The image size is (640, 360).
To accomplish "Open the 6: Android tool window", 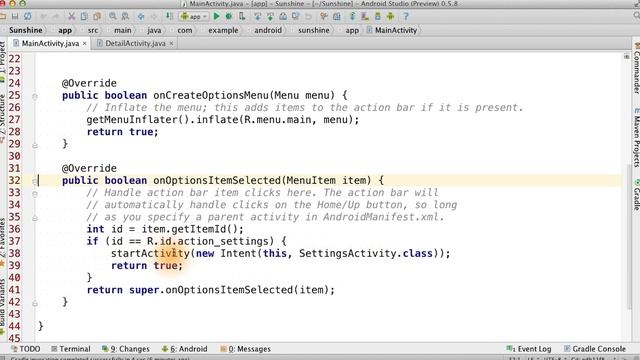I will point(185,349).
